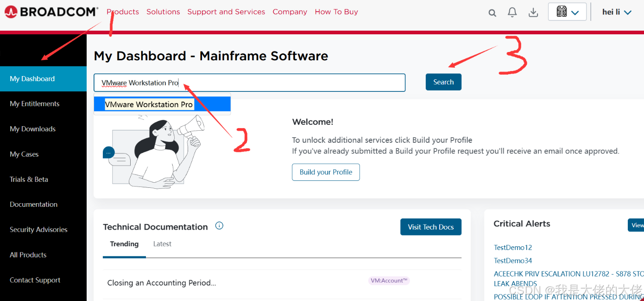Click the Build your Profile button
The width and height of the screenshot is (644, 301).
point(326,172)
